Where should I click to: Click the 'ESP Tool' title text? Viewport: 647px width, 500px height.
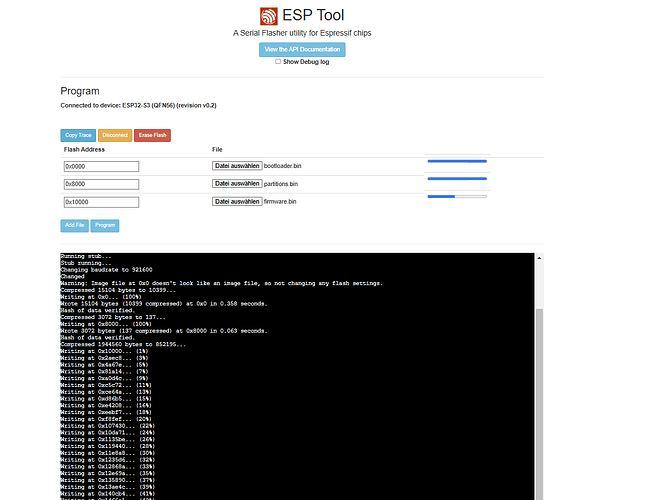pos(313,15)
